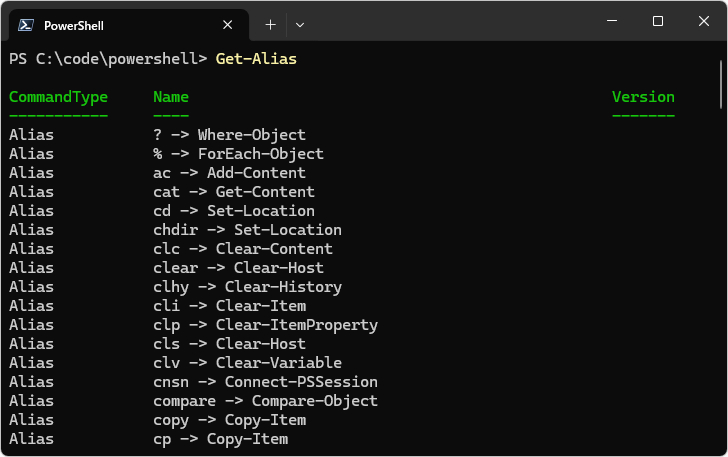
Task: Click the 'chdir -> Set-Location' alias entry
Action: (x=247, y=230)
